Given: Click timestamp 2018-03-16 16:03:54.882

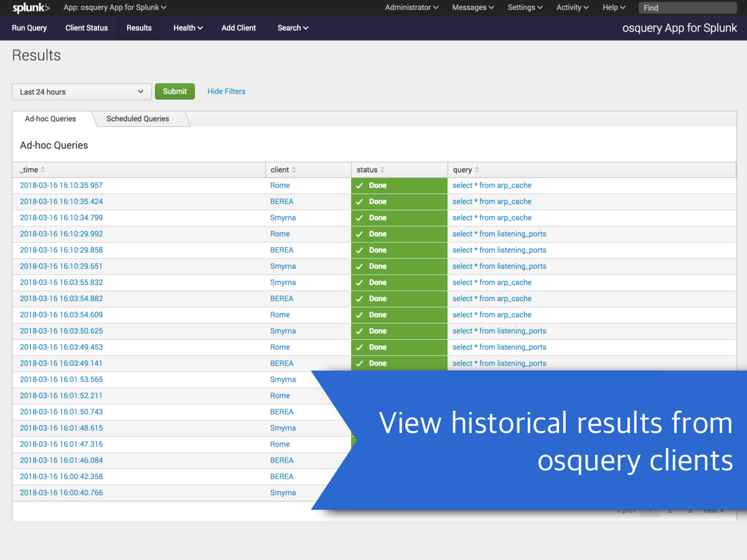Looking at the screenshot, I should click(62, 299).
